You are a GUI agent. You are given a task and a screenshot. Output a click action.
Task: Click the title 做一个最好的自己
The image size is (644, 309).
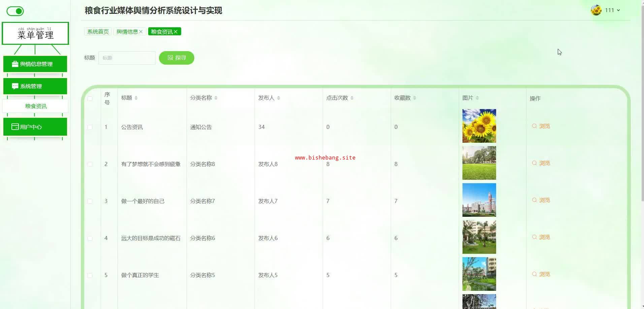tap(143, 201)
